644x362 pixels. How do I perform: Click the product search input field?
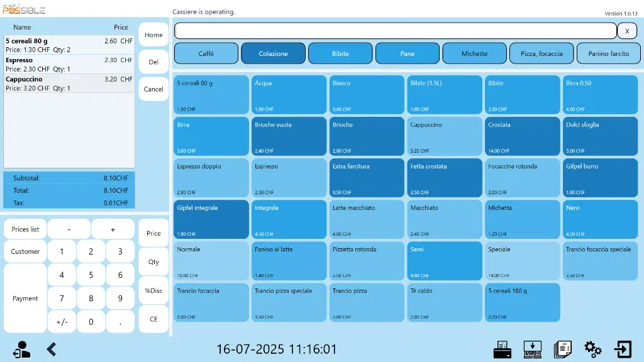point(395,31)
